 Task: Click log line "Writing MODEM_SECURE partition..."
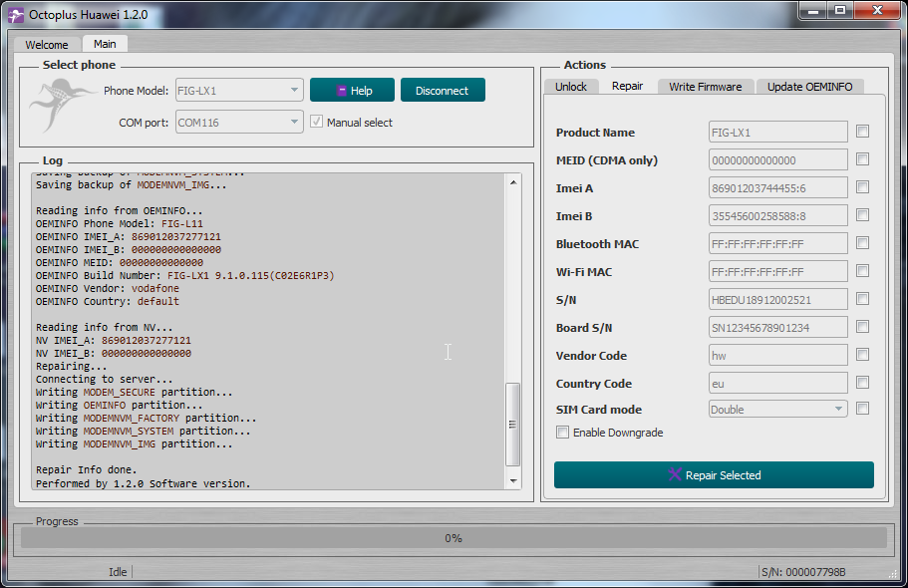point(134,393)
